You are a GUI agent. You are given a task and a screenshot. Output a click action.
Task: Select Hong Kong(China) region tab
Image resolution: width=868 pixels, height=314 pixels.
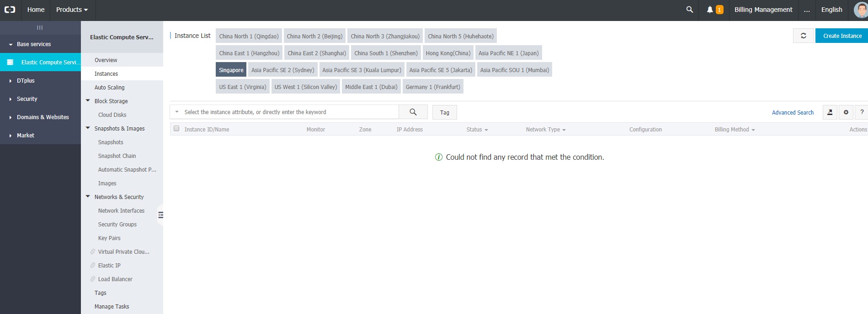click(448, 53)
